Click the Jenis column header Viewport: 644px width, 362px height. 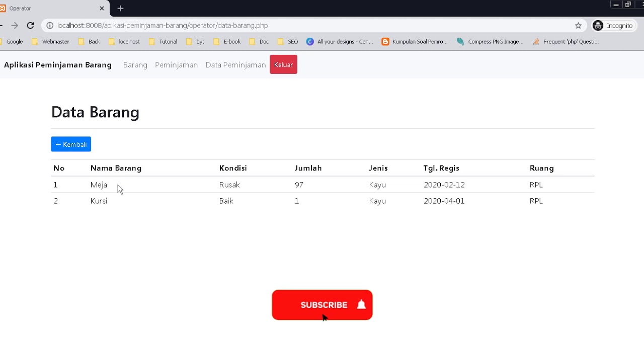click(x=378, y=168)
